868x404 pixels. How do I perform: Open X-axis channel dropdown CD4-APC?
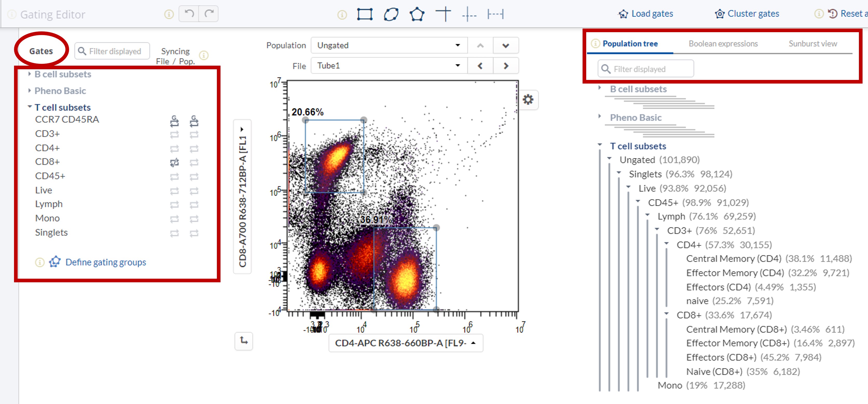pyautogui.click(x=406, y=343)
